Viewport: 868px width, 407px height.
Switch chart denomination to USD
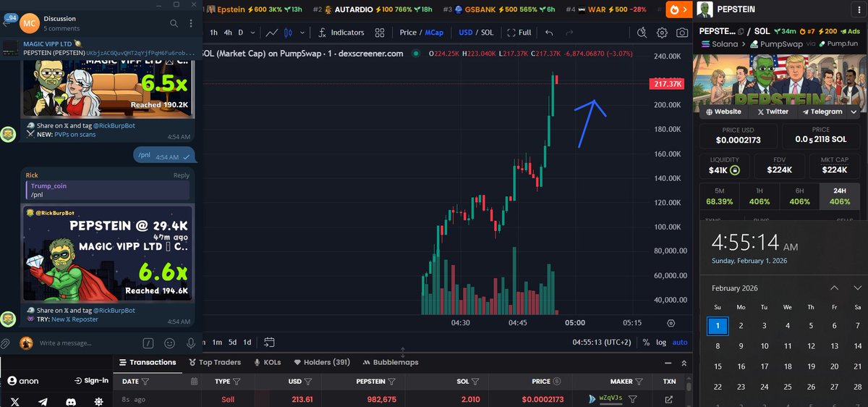pyautogui.click(x=466, y=33)
